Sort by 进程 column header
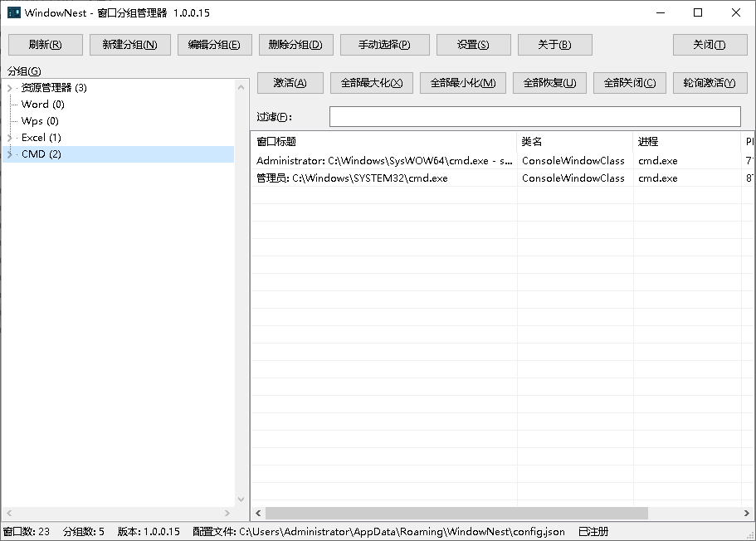Image resolution: width=756 pixels, height=541 pixels. tap(687, 142)
